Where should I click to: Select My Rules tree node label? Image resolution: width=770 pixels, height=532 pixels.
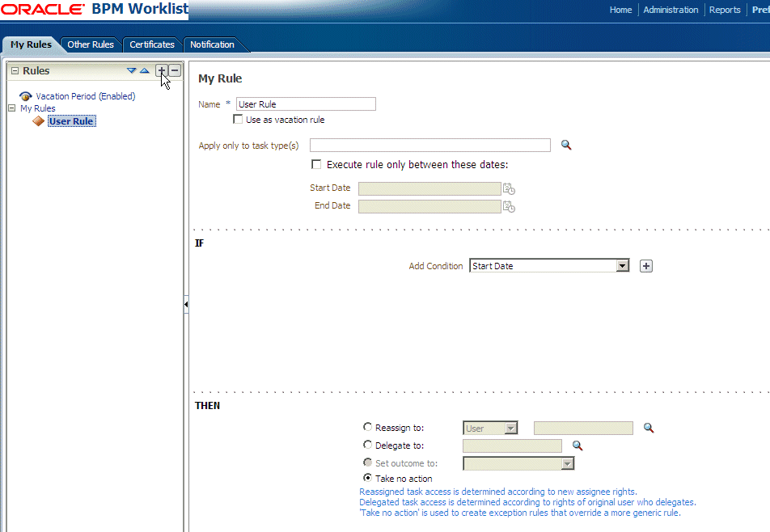(38, 108)
